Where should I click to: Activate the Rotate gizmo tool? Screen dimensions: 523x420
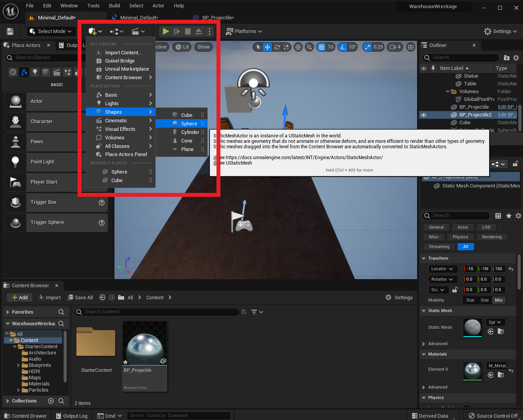coord(277,47)
